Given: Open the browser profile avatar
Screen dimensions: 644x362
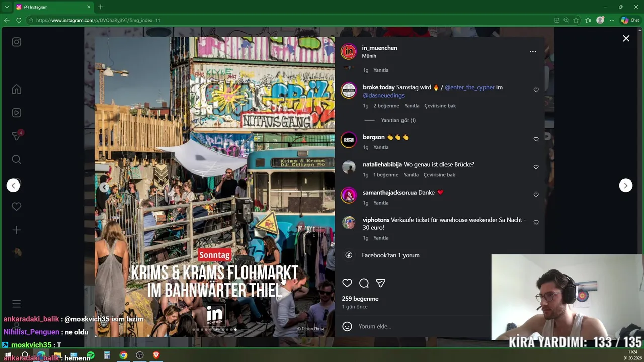Looking at the screenshot, I should pos(600,20).
